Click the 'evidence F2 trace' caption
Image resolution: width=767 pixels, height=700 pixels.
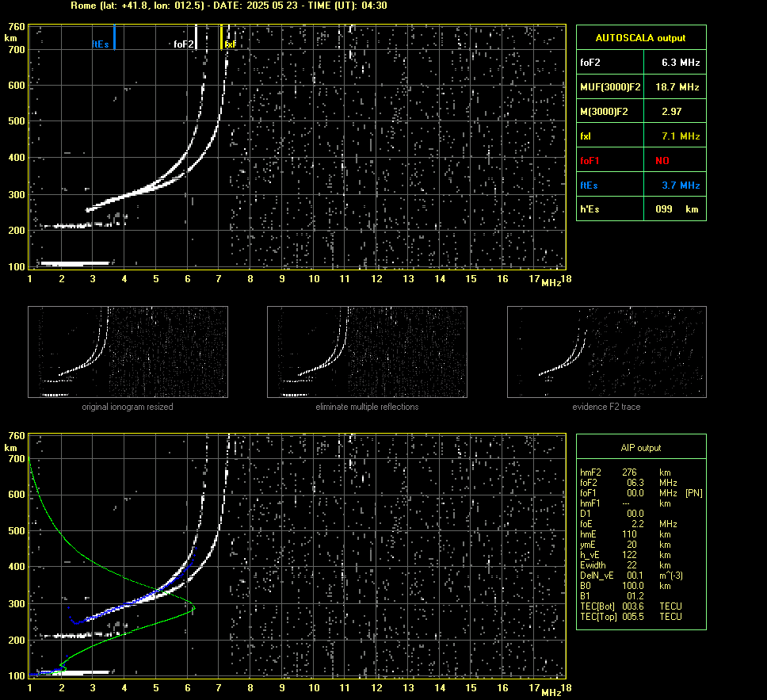606,407
